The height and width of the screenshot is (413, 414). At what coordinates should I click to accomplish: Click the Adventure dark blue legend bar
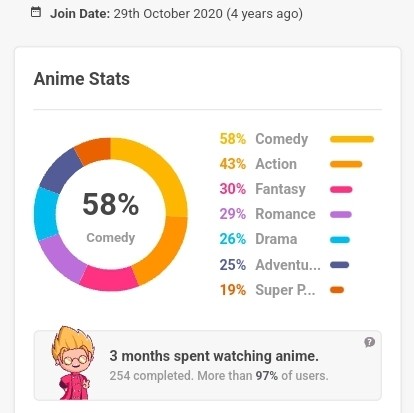point(339,265)
